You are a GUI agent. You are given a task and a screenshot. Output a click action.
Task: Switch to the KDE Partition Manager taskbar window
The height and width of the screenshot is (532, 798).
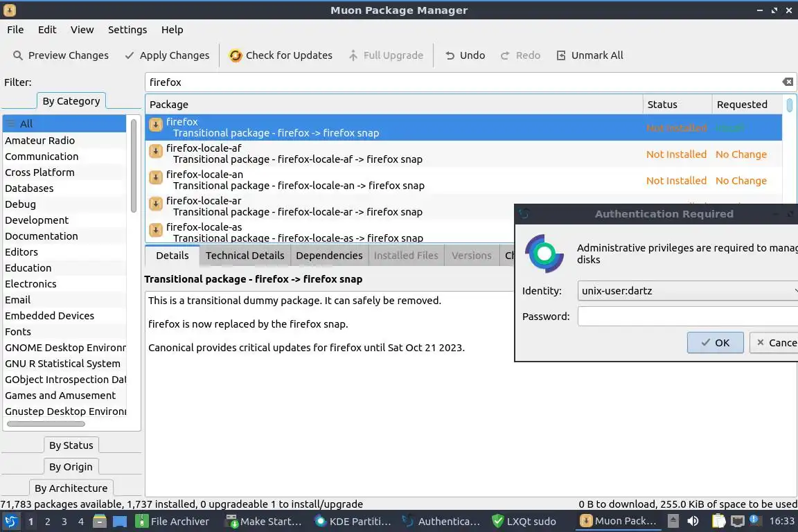coord(353,522)
